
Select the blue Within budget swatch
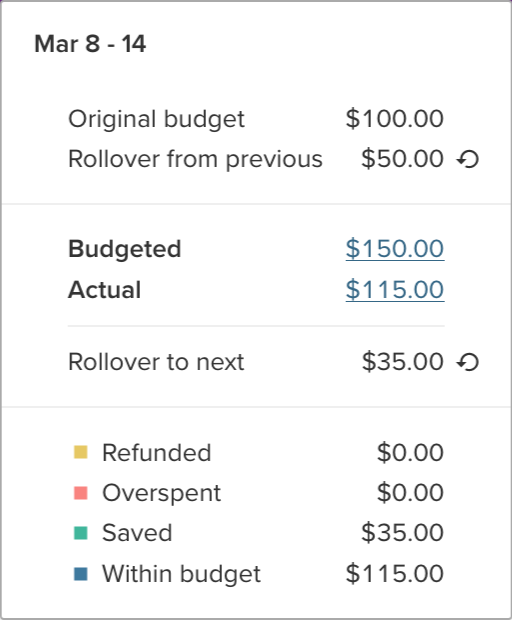(81, 574)
